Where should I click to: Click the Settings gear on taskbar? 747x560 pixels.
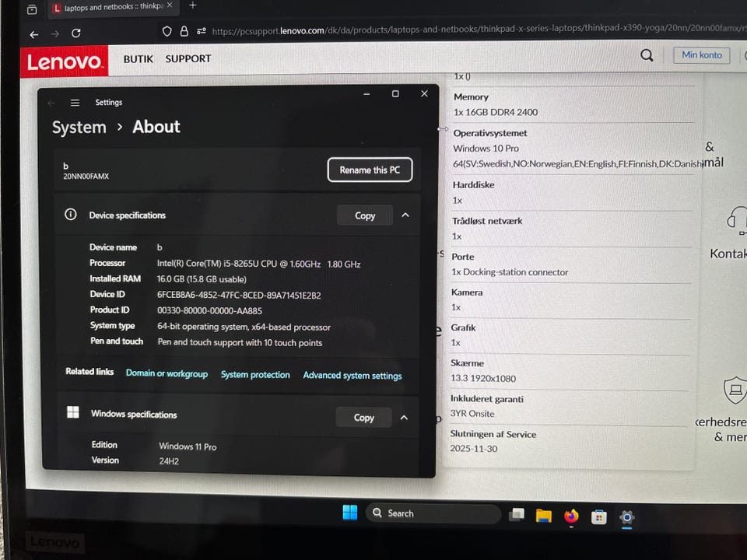click(x=627, y=518)
